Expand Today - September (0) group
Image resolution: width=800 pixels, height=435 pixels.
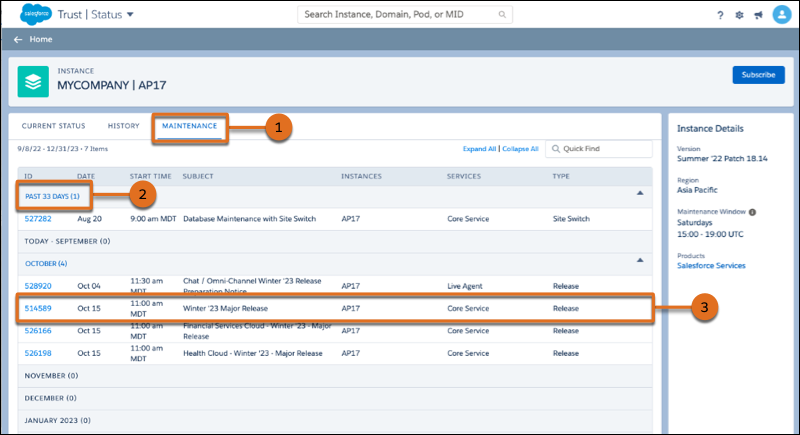coord(67,241)
